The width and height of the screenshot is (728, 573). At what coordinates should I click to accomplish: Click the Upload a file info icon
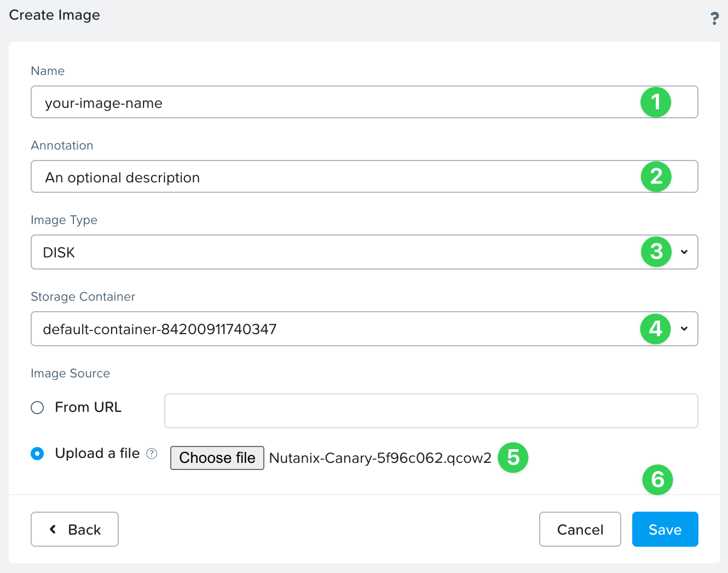[x=152, y=454]
